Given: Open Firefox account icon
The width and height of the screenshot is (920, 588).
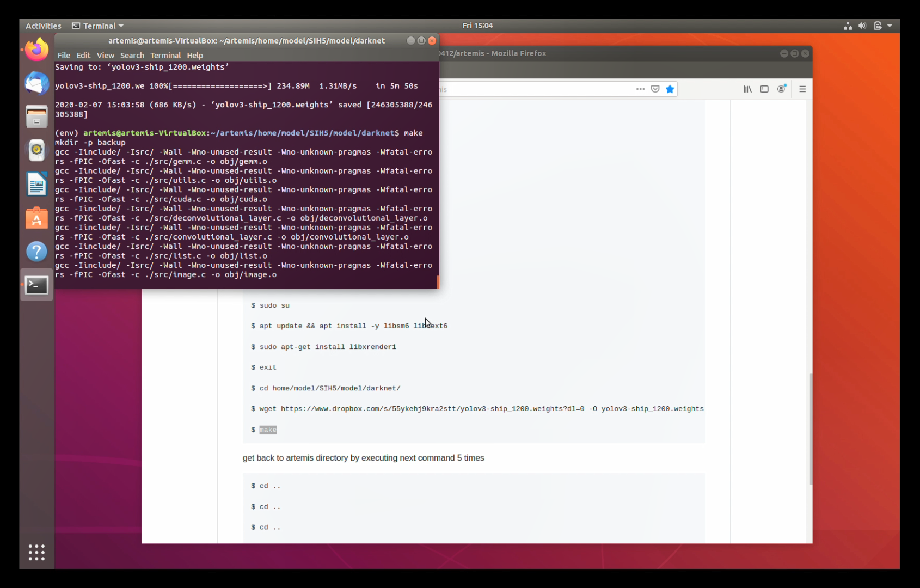Looking at the screenshot, I should point(782,89).
